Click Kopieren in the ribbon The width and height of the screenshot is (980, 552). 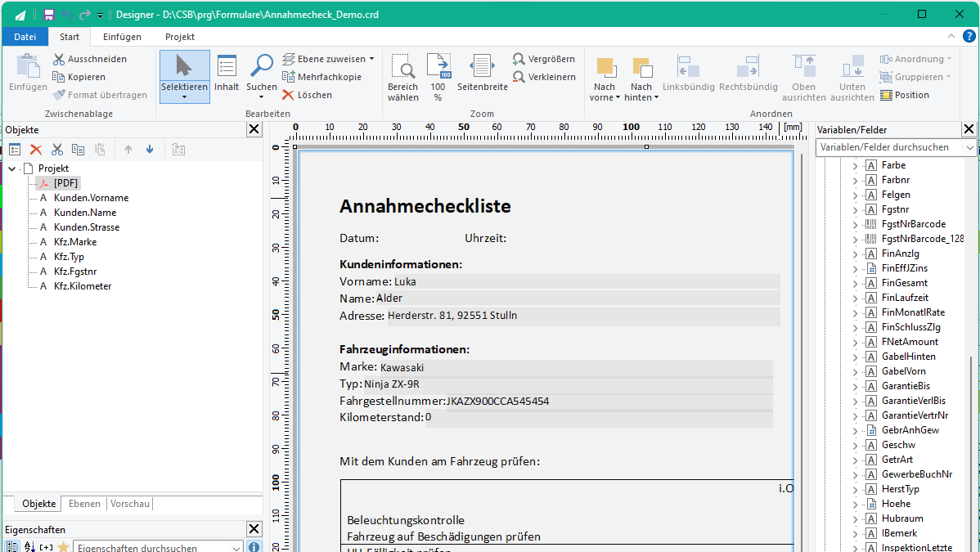79,77
